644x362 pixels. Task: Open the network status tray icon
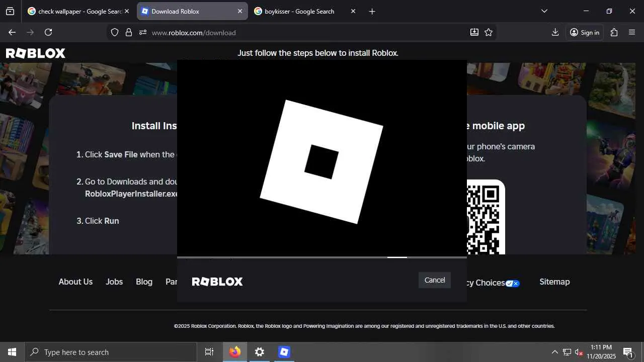pyautogui.click(x=567, y=352)
